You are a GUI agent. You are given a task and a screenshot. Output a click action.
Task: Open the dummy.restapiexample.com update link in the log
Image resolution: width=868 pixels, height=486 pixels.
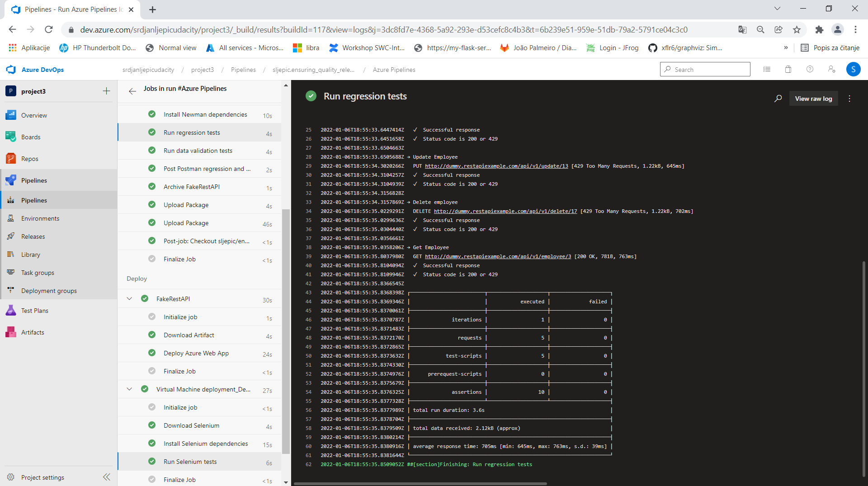pyautogui.click(x=495, y=166)
